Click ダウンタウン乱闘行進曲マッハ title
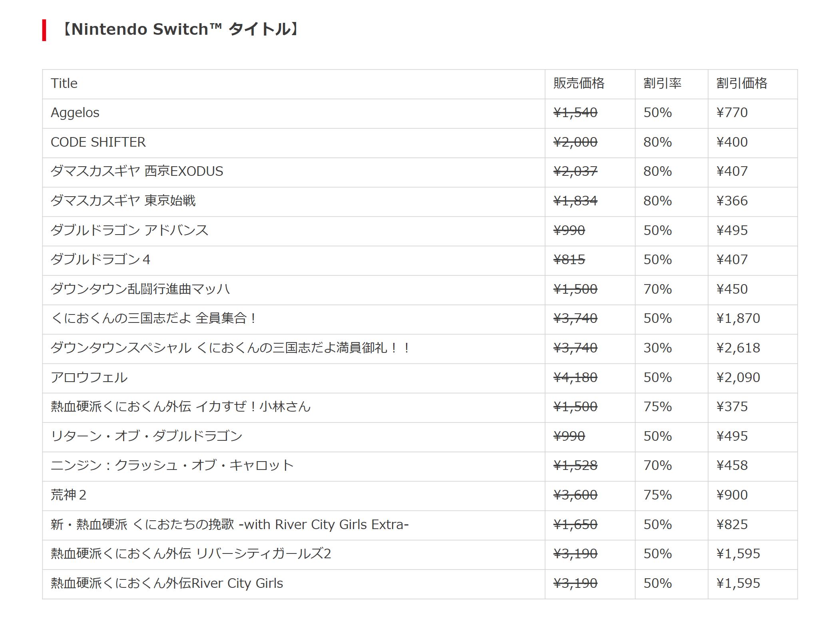The height and width of the screenshot is (625, 840). (x=140, y=289)
